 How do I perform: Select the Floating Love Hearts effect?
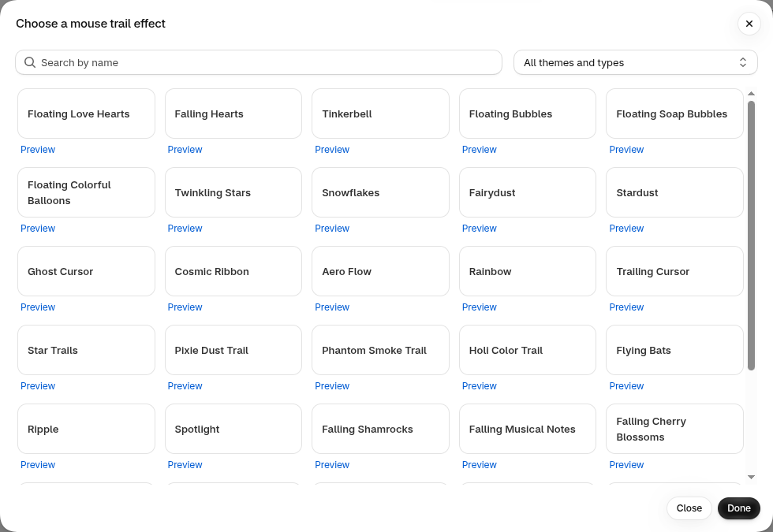pos(86,113)
